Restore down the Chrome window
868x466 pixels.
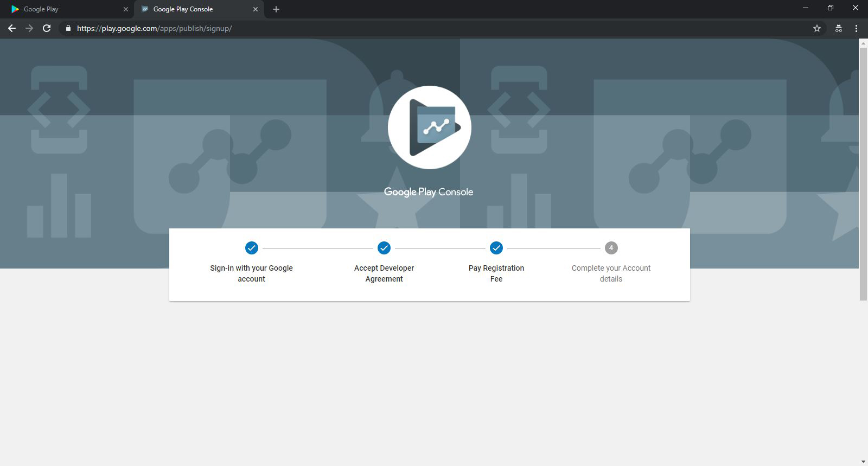pos(831,8)
